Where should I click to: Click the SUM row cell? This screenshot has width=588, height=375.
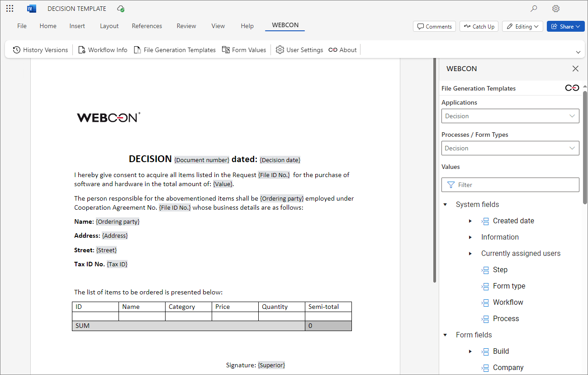point(189,326)
